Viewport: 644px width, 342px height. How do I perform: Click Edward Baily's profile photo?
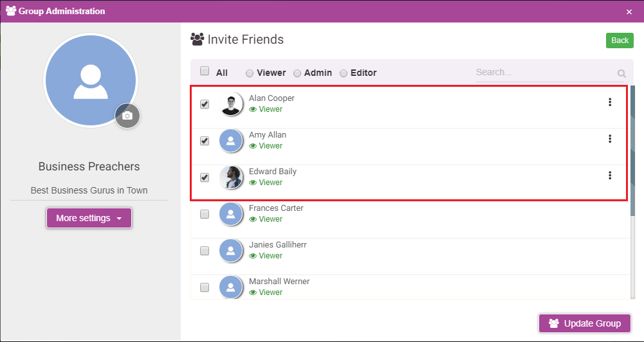pyautogui.click(x=231, y=177)
